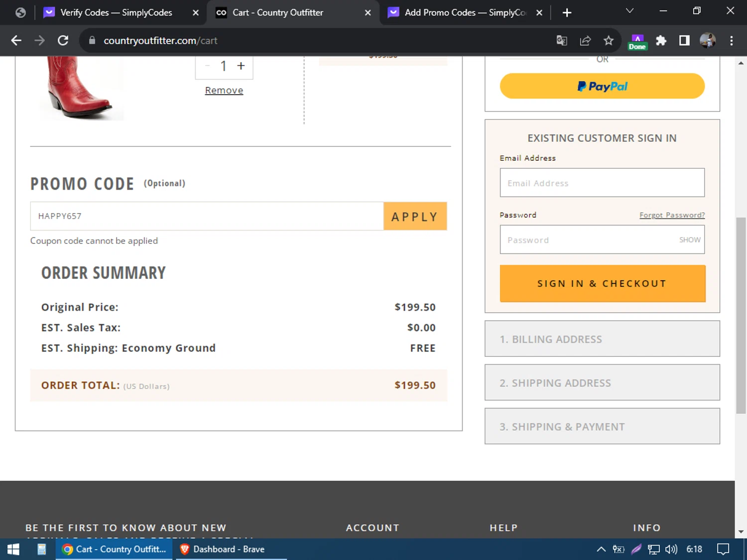Click the scrollbar down arrow
The height and width of the screenshot is (560, 747).
(741, 532)
